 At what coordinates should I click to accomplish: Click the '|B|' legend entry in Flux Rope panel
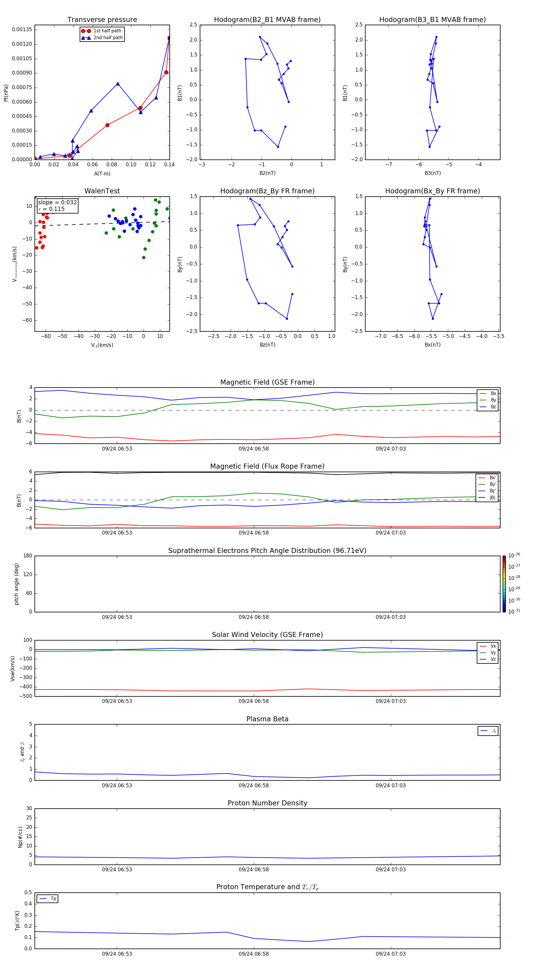[487, 498]
